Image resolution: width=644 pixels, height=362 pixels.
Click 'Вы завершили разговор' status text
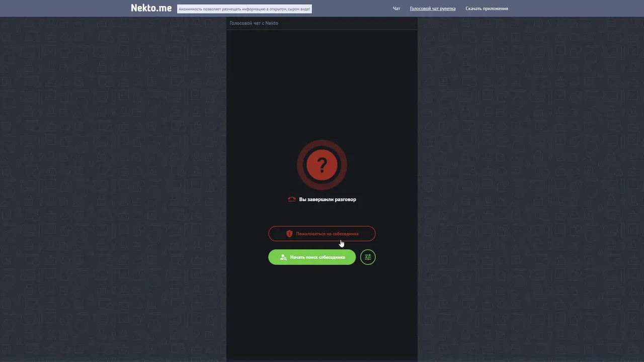point(328,200)
